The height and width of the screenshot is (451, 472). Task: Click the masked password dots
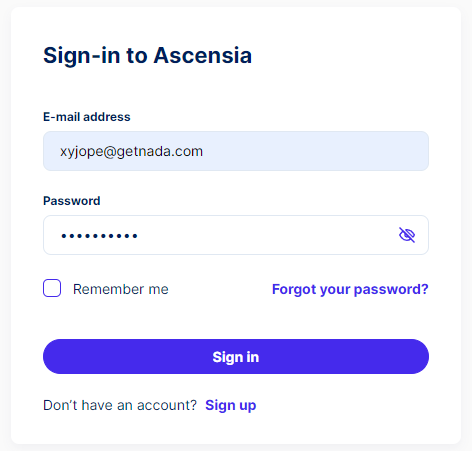[99, 236]
